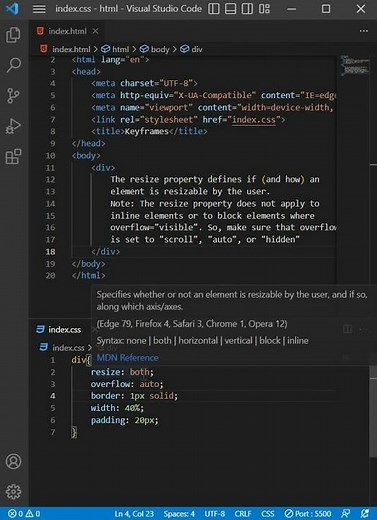Click Ln 4, Col 23 in status bar
The width and height of the screenshot is (377, 520).
click(x=134, y=514)
